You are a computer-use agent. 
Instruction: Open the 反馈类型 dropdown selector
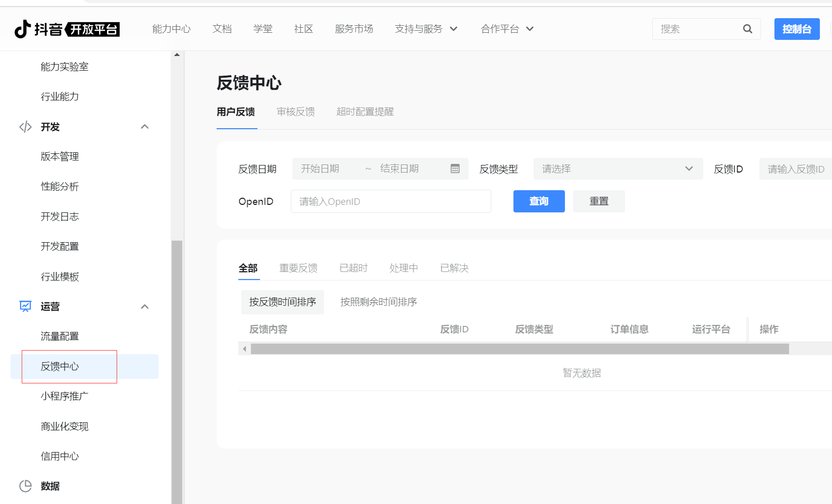click(x=617, y=169)
